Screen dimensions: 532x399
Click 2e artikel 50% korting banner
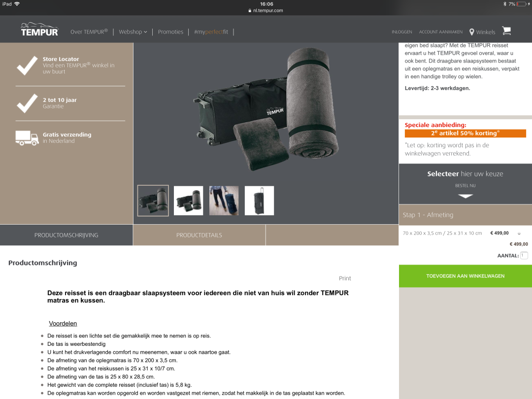(x=465, y=133)
